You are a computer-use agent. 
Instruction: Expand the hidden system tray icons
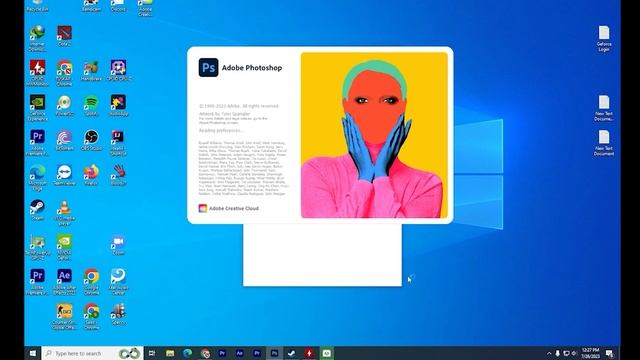point(549,353)
